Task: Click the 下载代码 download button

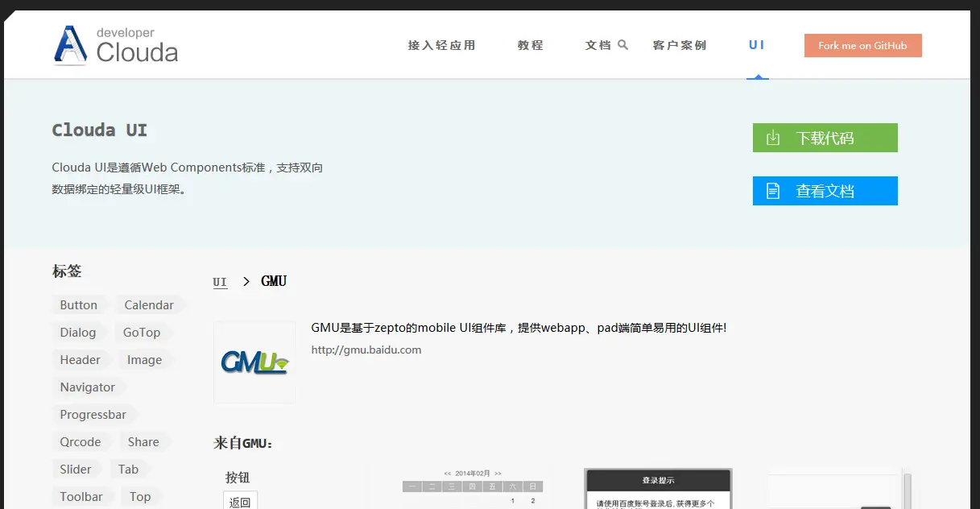Action: [825, 138]
